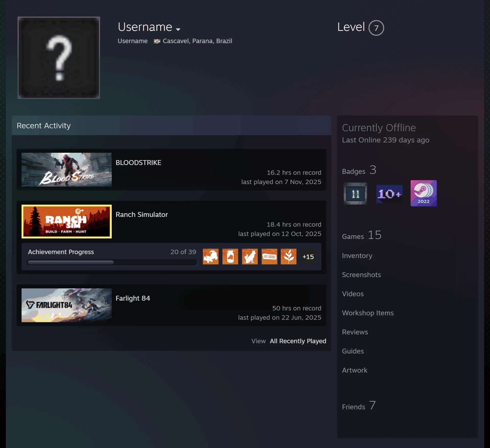Click the '20 of 39' achievement count
This screenshot has height=448, width=490.
click(x=183, y=252)
